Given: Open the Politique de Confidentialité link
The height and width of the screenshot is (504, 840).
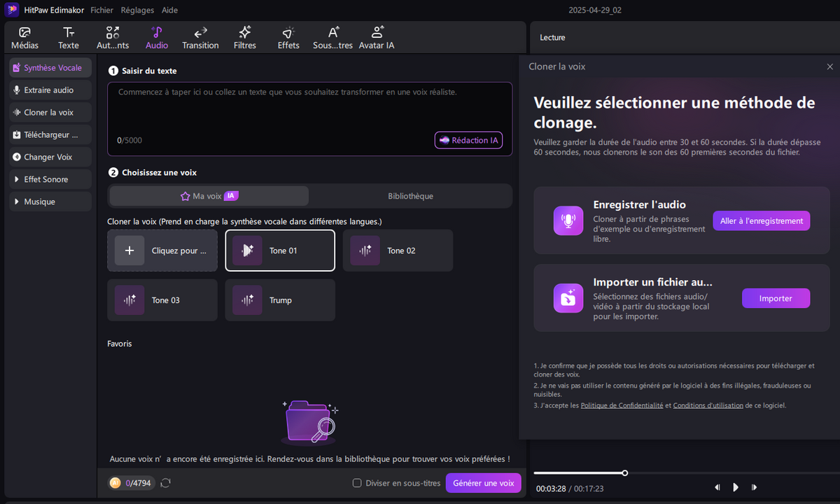Looking at the screenshot, I should 622,405.
